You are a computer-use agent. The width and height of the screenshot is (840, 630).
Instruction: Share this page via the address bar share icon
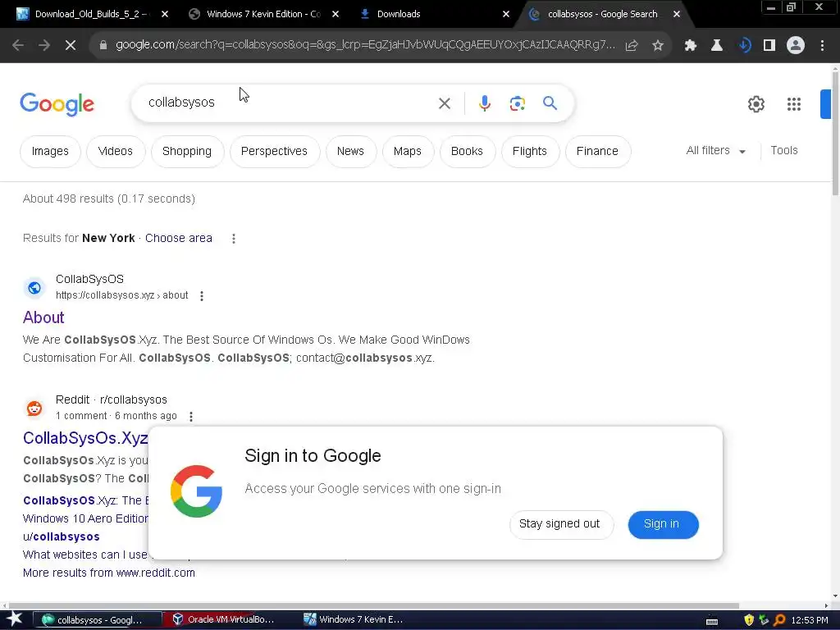[x=632, y=45]
